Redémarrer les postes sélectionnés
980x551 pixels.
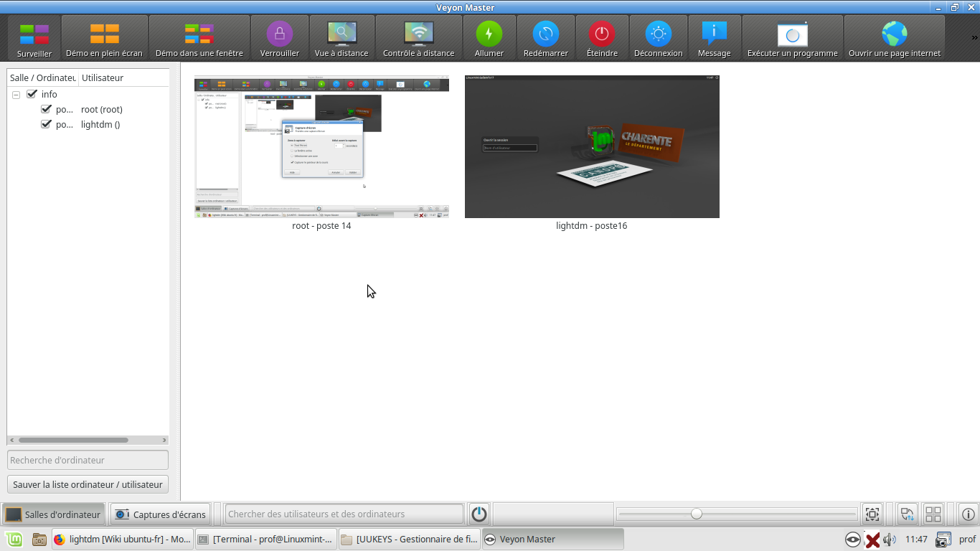point(545,37)
